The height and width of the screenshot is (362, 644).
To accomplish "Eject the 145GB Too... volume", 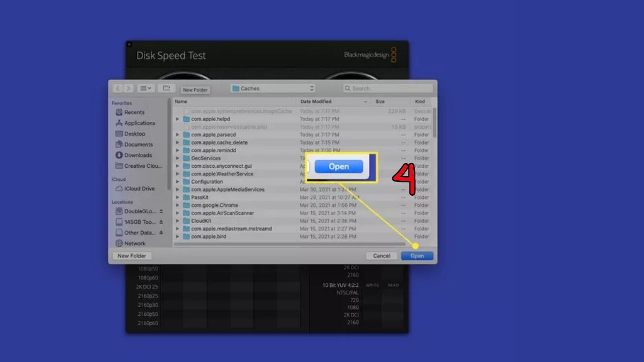I will pos(161,222).
